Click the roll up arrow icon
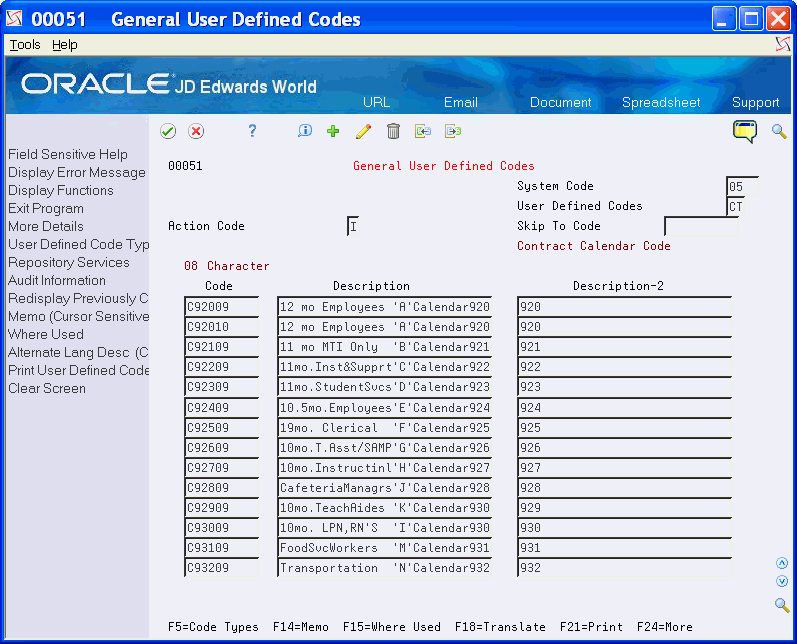This screenshot has width=797, height=644. (x=782, y=563)
